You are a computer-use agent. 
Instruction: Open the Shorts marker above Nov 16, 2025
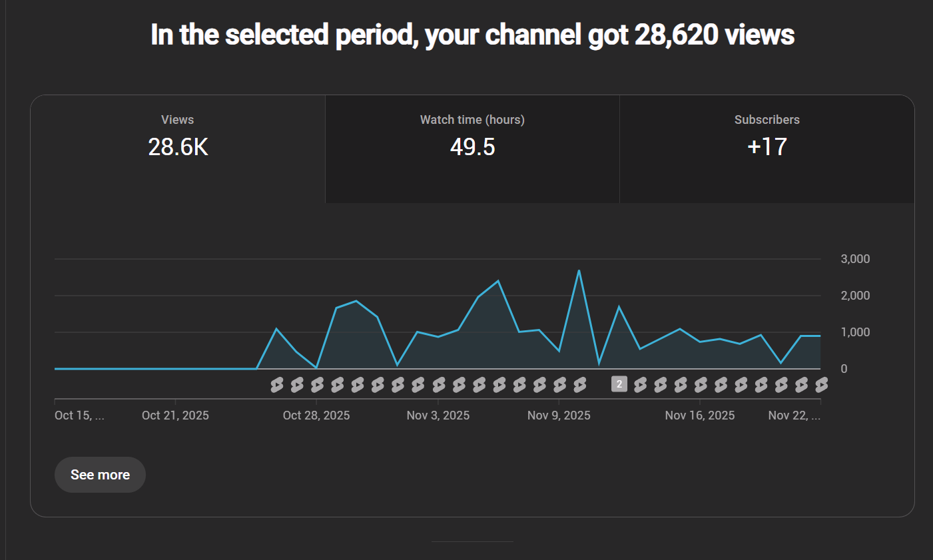[701, 384]
